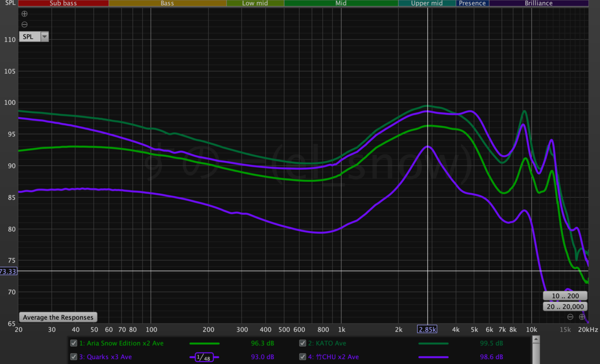Toggle the Quarks x3 Ave checkbox

(x=74, y=357)
